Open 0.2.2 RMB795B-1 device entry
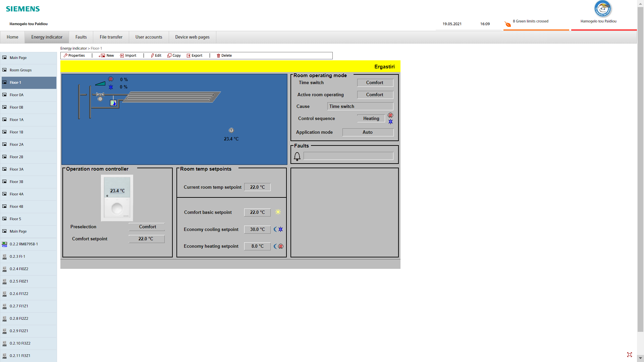Viewport: 644px width, 362px height. tap(23, 244)
